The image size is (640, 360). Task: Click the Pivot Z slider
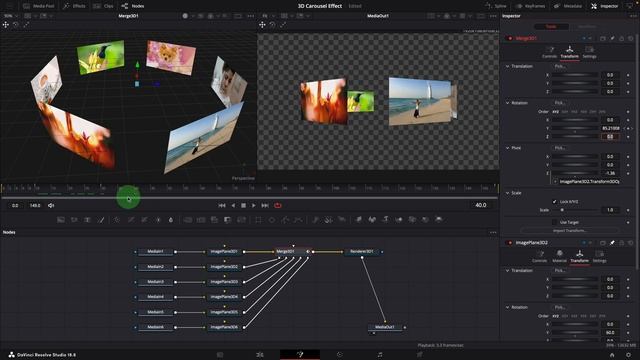(x=576, y=173)
